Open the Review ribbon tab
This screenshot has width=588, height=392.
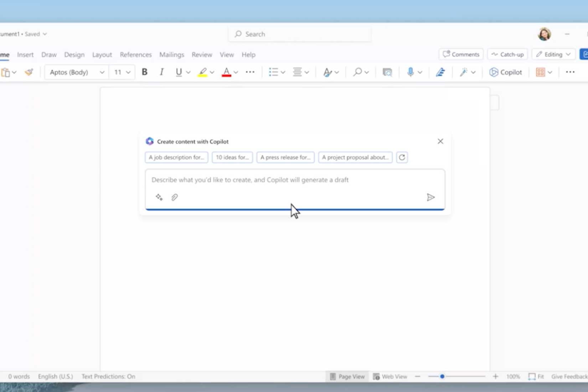pyautogui.click(x=201, y=55)
